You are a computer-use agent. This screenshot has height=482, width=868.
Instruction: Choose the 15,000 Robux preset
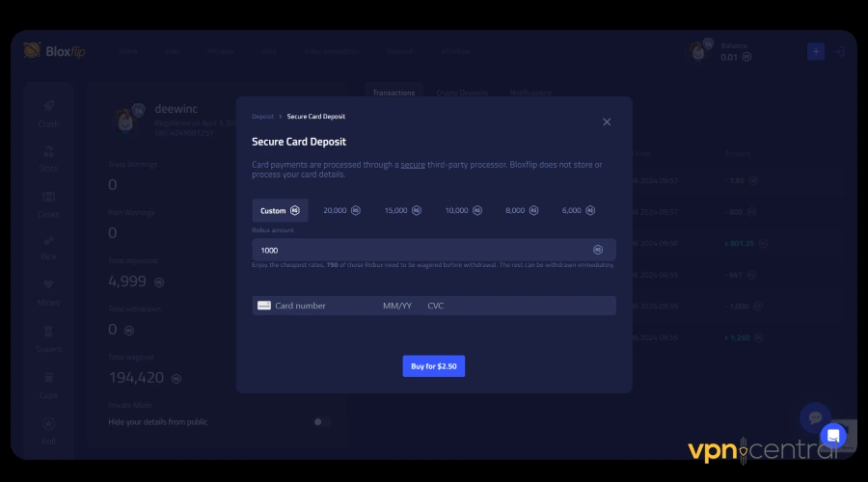pos(402,210)
